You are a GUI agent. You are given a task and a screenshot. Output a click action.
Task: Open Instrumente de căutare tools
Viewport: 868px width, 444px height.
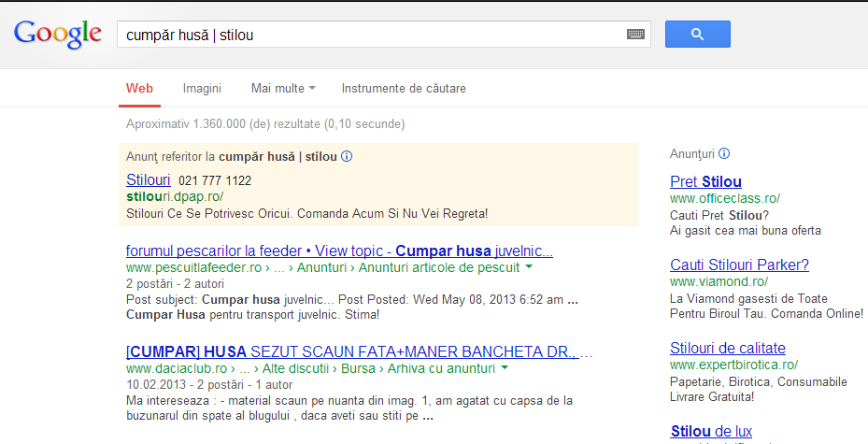click(404, 89)
